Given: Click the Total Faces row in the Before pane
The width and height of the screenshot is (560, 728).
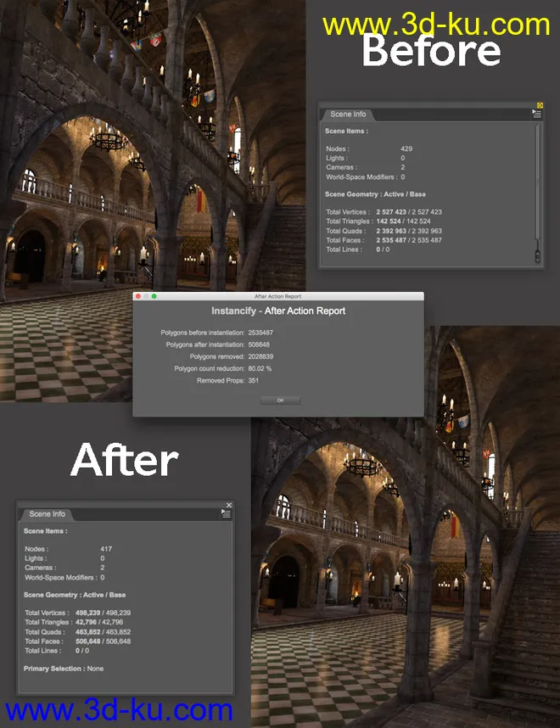Looking at the screenshot, I should click(384, 240).
